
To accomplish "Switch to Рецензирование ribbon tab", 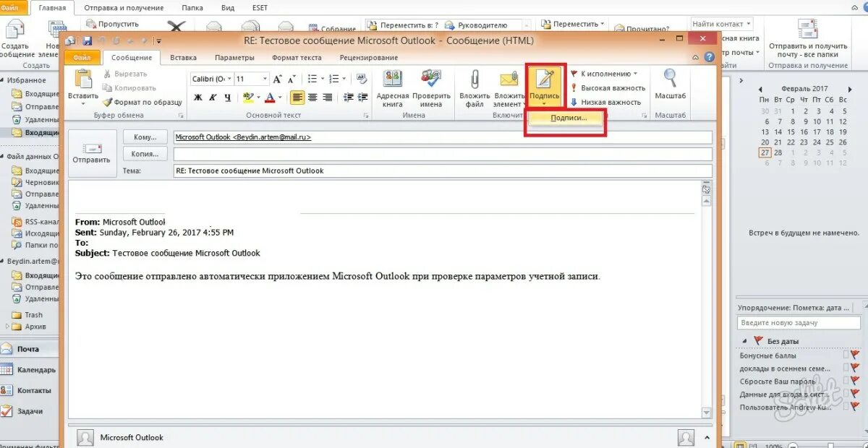I will coord(368,58).
